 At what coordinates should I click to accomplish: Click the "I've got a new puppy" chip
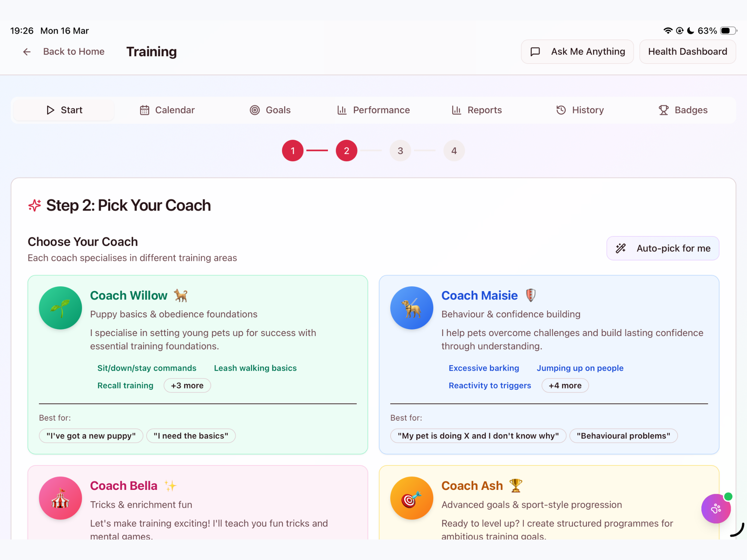(91, 436)
